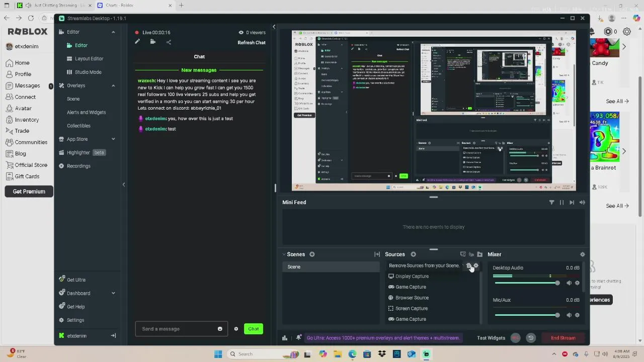
Task: Click the green Chat send button
Action: pyautogui.click(x=253, y=329)
